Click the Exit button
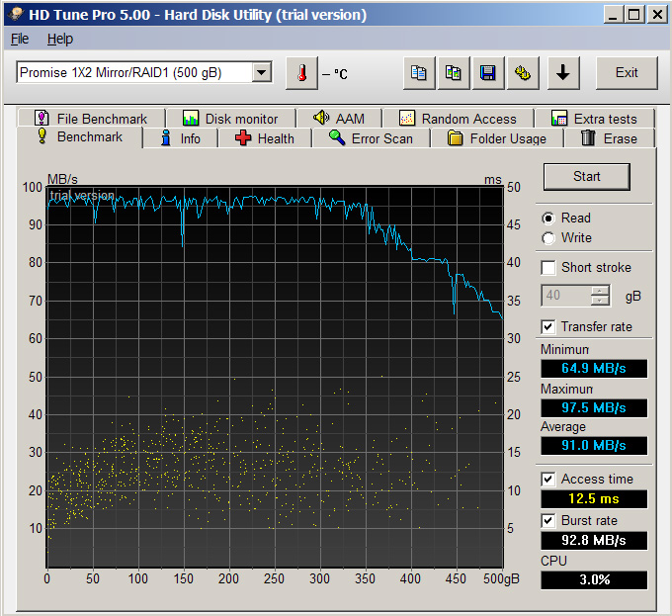672x616 pixels. (x=627, y=73)
